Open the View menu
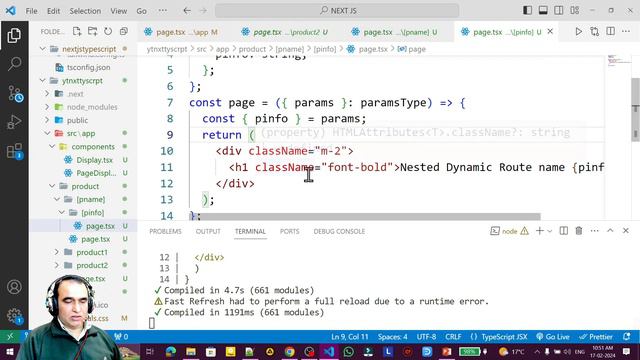 (x=118, y=11)
